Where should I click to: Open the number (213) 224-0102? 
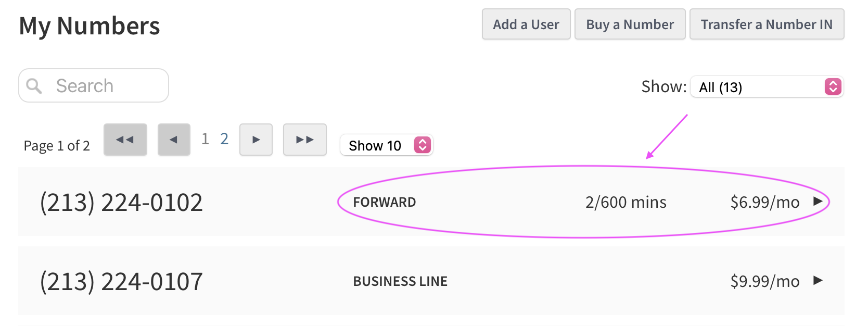click(x=121, y=203)
